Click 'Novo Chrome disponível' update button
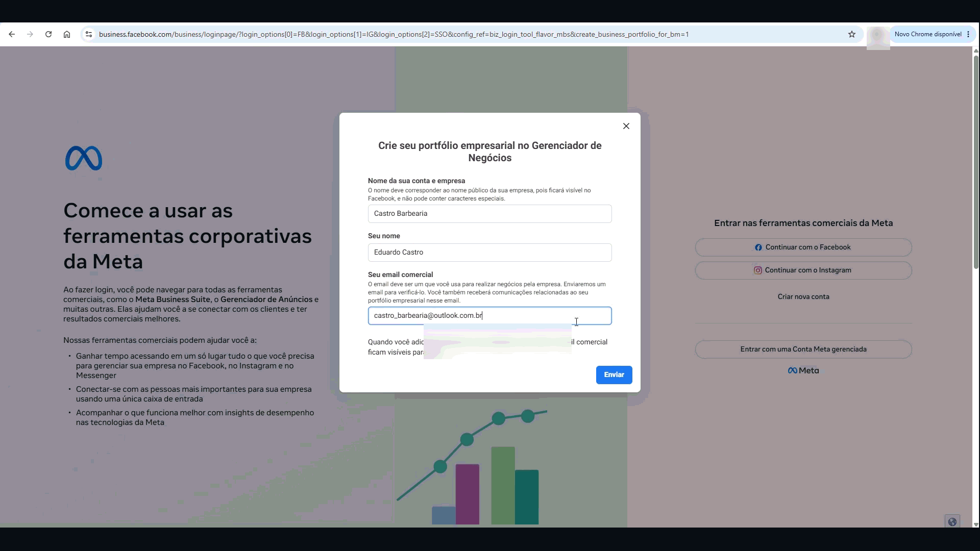Viewport: 980px width, 551px height. tap(927, 34)
